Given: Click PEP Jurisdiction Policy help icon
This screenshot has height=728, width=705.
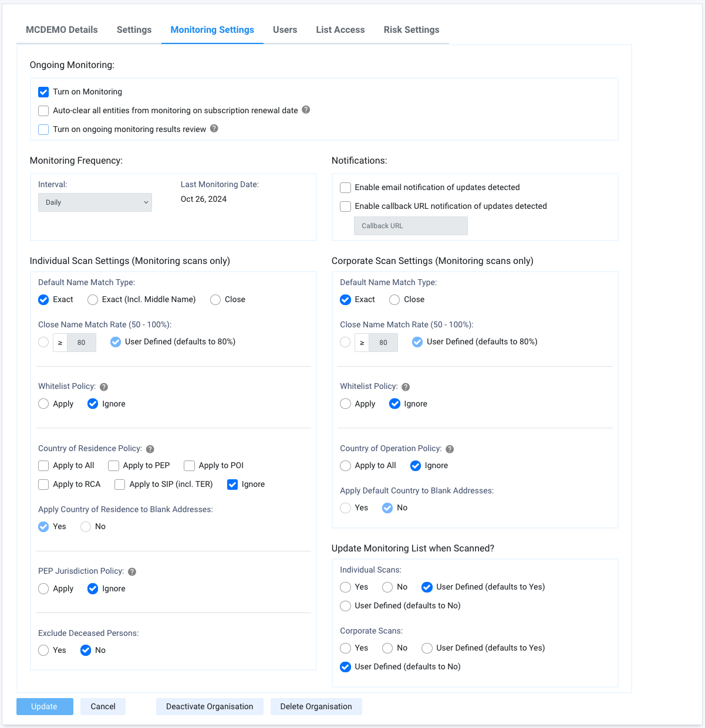Looking at the screenshot, I should coord(132,571).
